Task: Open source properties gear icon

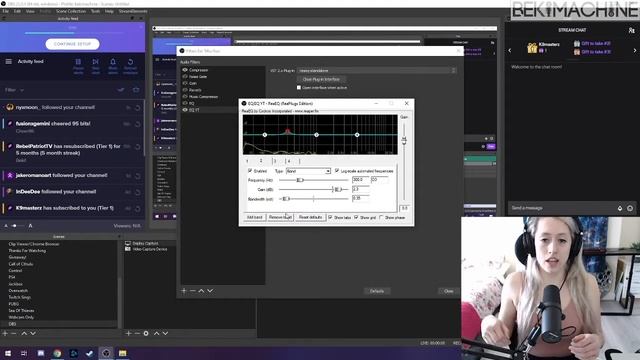Action: (146, 333)
